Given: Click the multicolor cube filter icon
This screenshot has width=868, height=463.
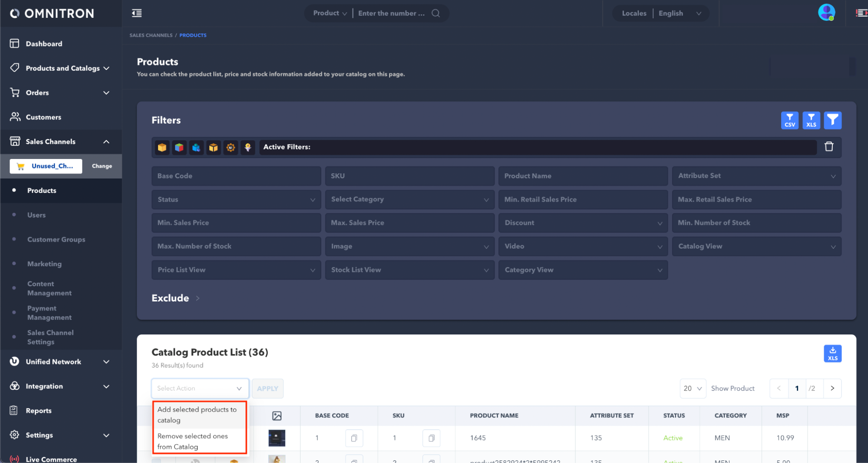Looking at the screenshot, I should (x=179, y=147).
